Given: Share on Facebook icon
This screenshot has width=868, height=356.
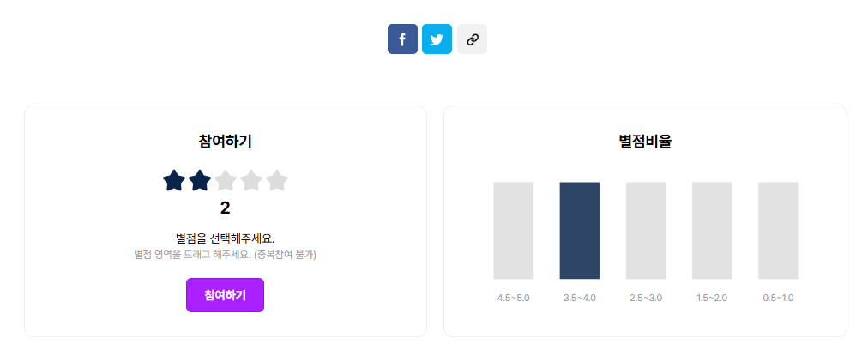Looking at the screenshot, I should 402,39.
